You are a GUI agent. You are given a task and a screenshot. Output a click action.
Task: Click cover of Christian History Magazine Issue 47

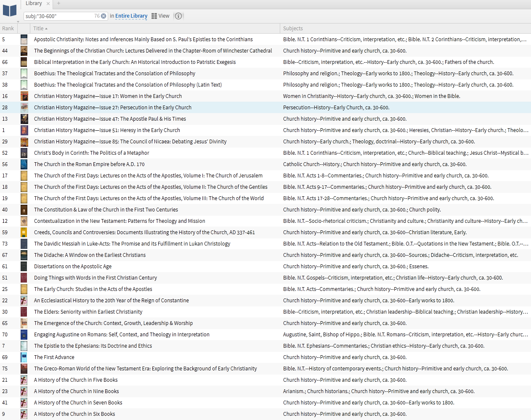click(24, 119)
